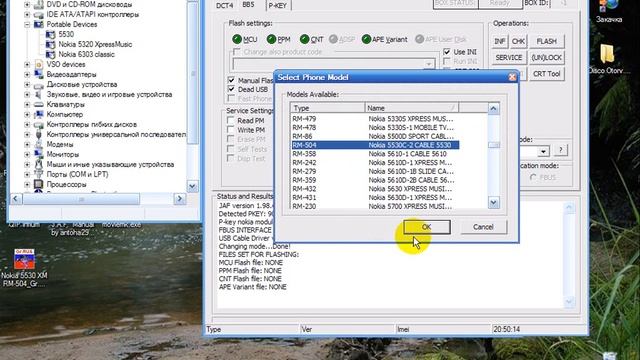Click the Модемы icon
This screenshot has width=640, height=360.
pyautogui.click(x=39, y=144)
